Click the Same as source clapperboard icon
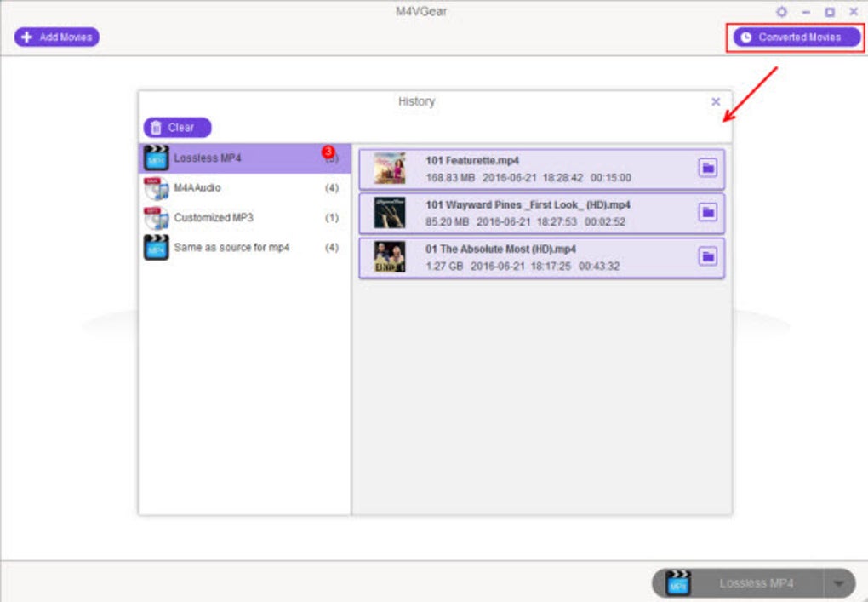Viewport: 868px width, 602px height. coord(156,248)
